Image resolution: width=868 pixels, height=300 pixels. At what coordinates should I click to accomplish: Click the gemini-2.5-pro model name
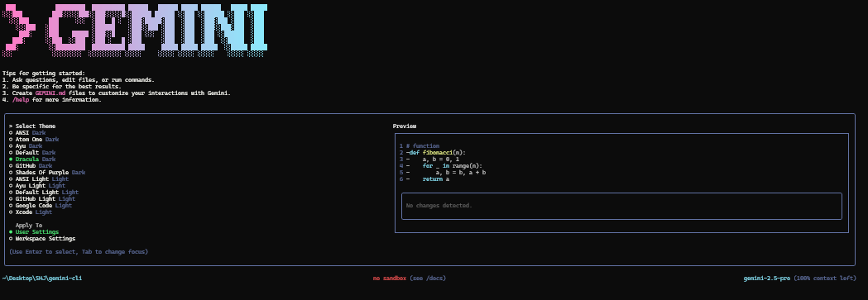[767, 278]
